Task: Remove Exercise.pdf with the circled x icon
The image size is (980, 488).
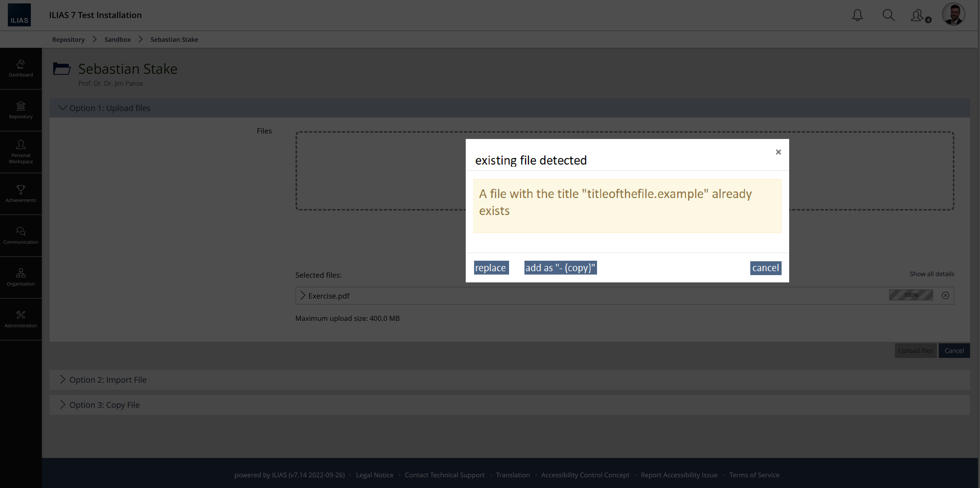Action: [945, 295]
